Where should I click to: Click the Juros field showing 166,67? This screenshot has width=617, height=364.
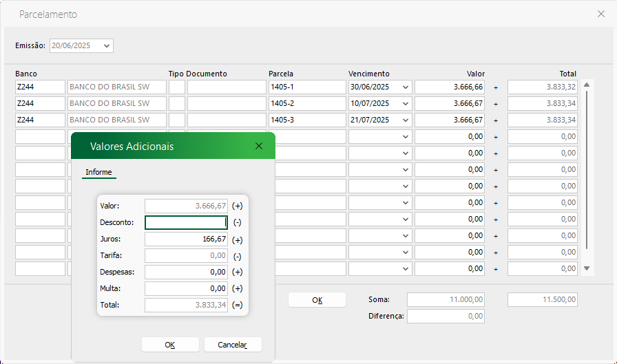click(x=185, y=239)
